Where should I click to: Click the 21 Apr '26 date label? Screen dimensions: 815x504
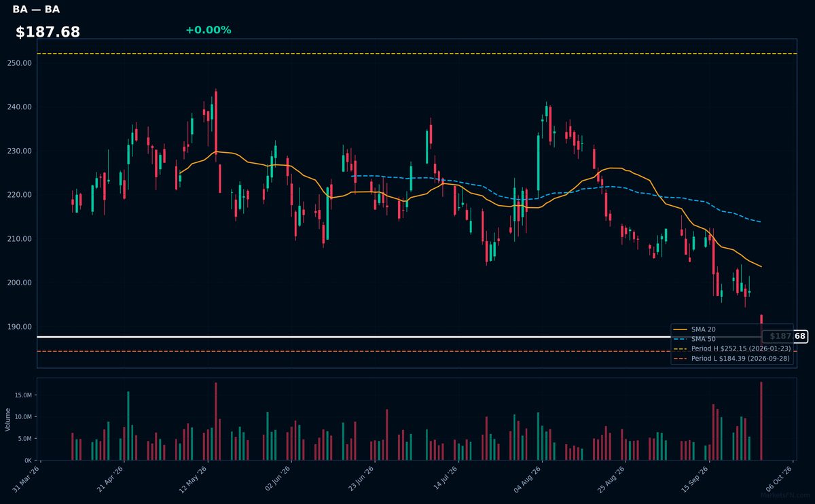point(111,478)
